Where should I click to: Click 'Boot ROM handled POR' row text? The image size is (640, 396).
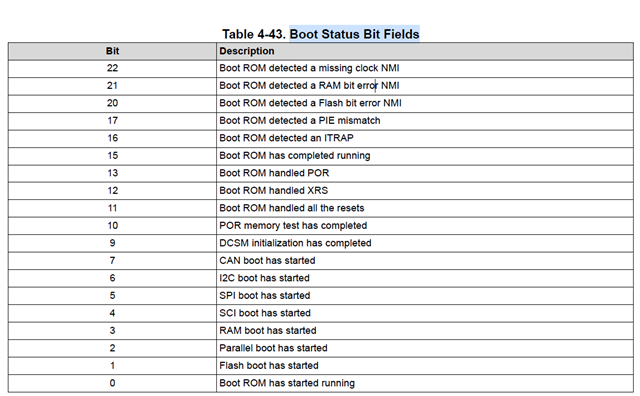274,173
